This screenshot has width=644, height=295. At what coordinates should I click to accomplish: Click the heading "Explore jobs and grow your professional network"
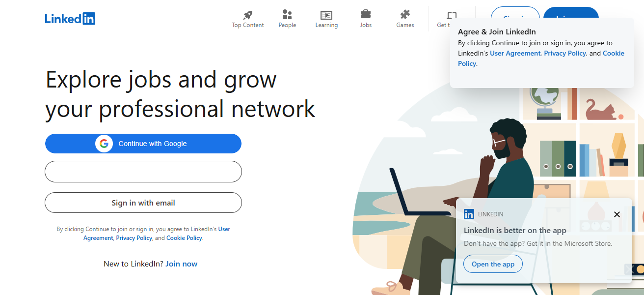point(180,94)
